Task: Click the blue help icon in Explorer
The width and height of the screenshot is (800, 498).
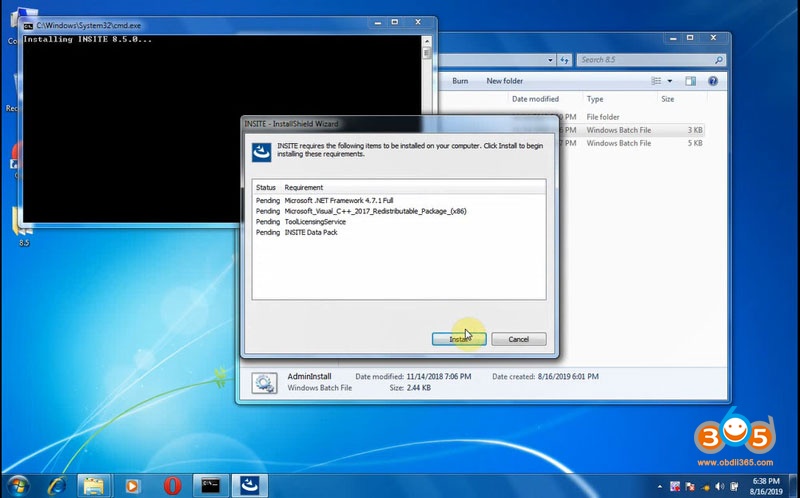Action: (x=713, y=81)
